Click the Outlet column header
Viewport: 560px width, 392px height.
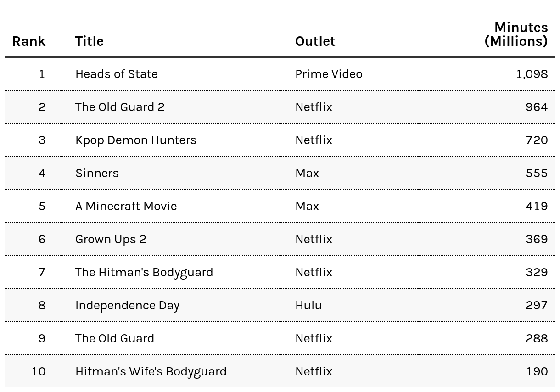315,41
